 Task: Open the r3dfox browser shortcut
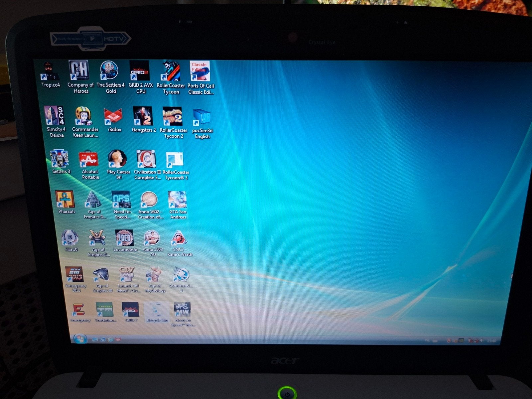click(x=114, y=120)
